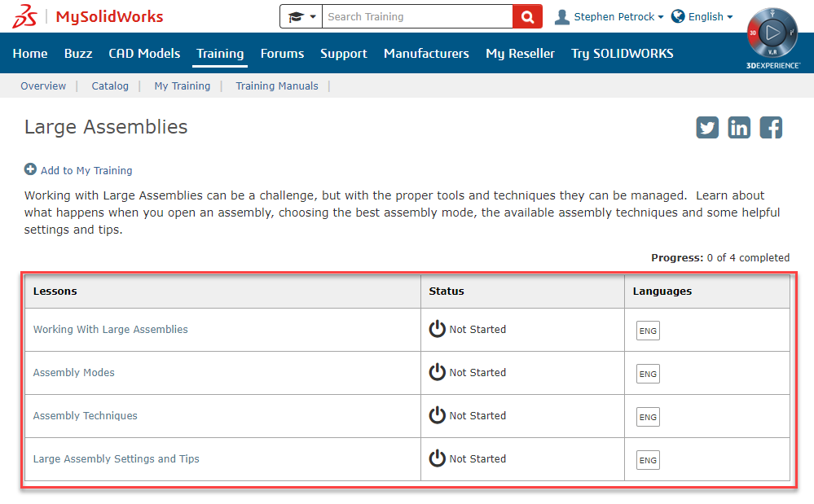Image resolution: width=814 pixels, height=504 pixels.
Task: Open the Catalog sub-tab
Action: coord(110,86)
